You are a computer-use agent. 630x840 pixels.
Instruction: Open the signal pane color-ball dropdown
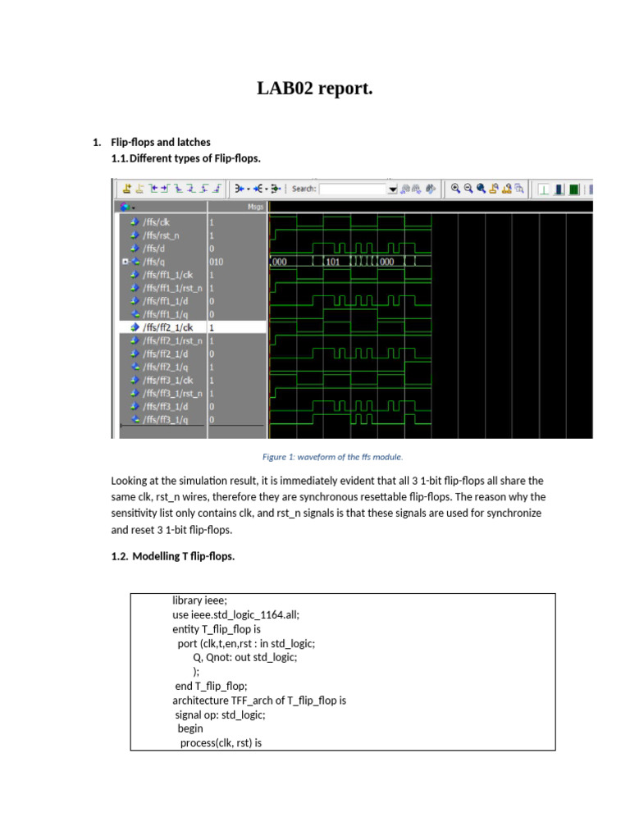(127, 207)
